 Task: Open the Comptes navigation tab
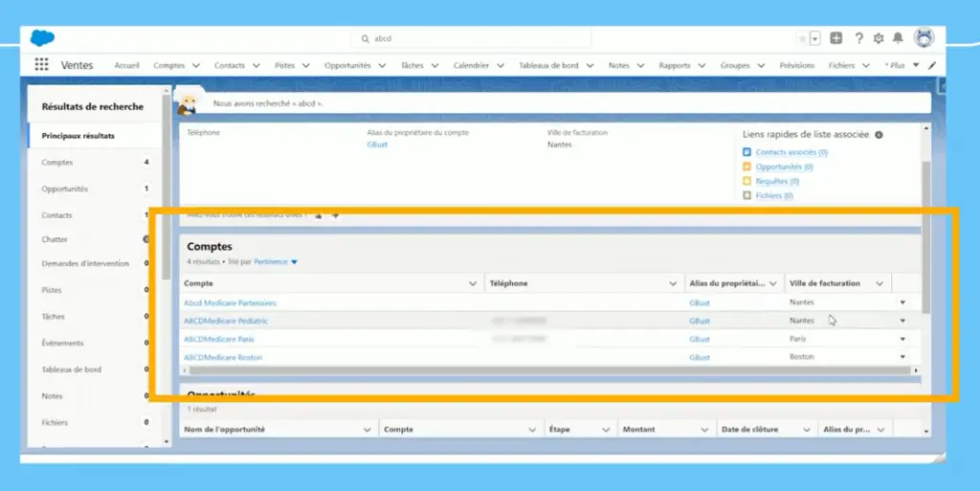(169, 65)
